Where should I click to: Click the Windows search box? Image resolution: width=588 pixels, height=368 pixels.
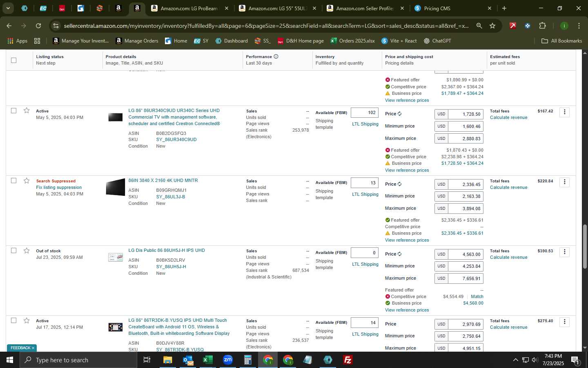pyautogui.click(x=78, y=360)
